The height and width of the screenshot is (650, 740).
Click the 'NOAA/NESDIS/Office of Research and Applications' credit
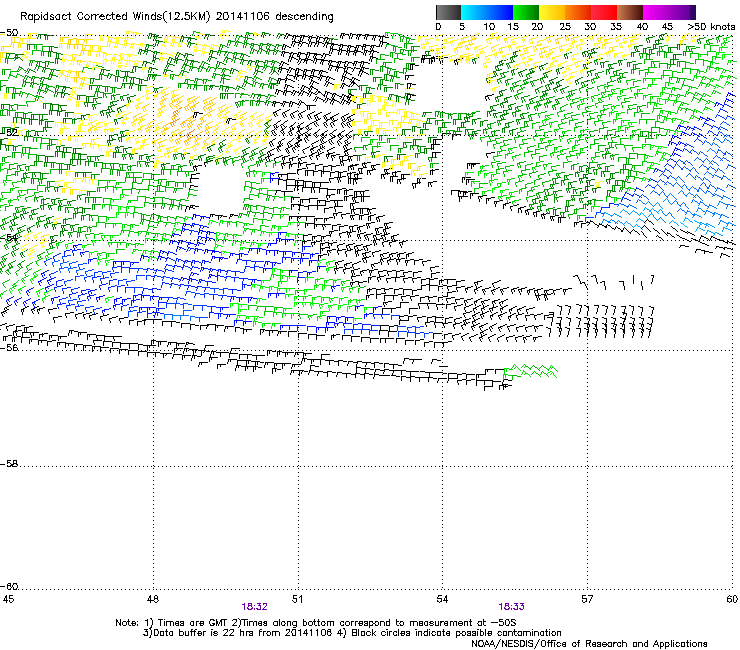[589, 644]
